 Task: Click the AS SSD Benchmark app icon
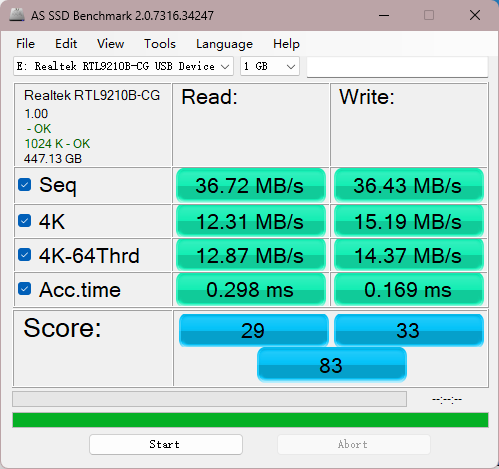click(x=17, y=15)
